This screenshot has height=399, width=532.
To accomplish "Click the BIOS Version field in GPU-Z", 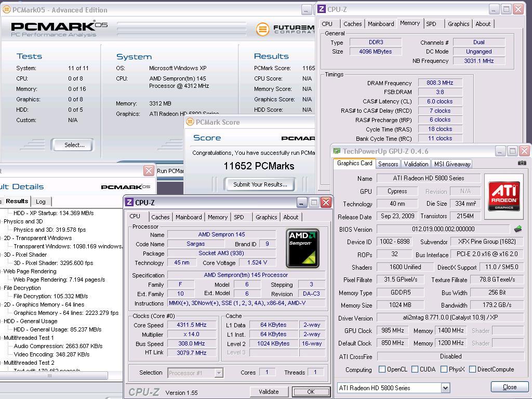I will [443, 229].
